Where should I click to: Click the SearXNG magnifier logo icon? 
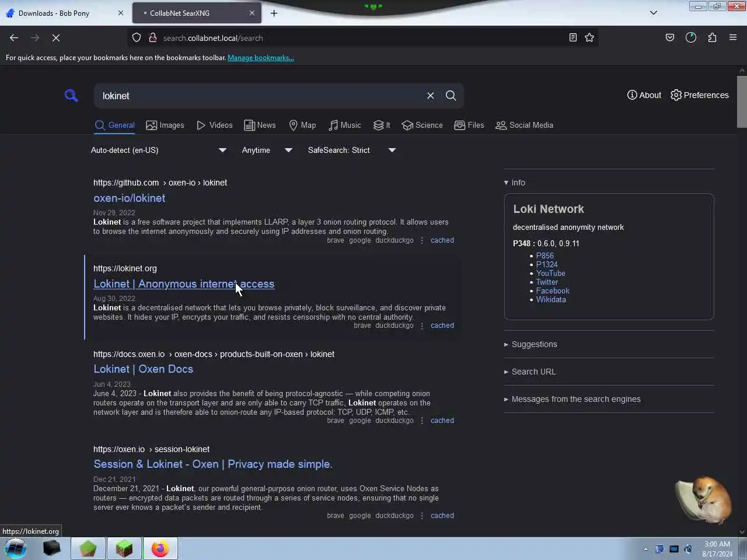click(x=71, y=96)
